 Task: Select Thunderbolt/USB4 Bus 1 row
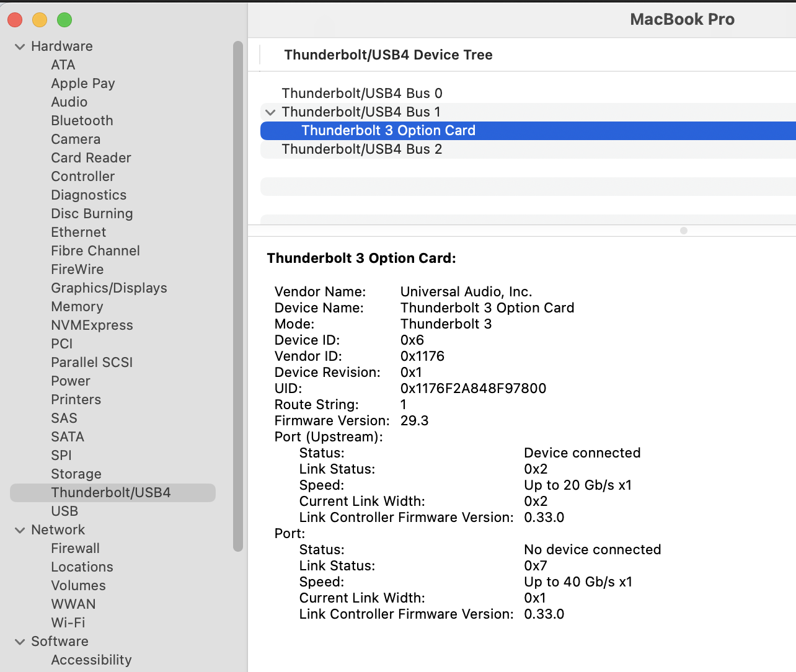[528, 112]
